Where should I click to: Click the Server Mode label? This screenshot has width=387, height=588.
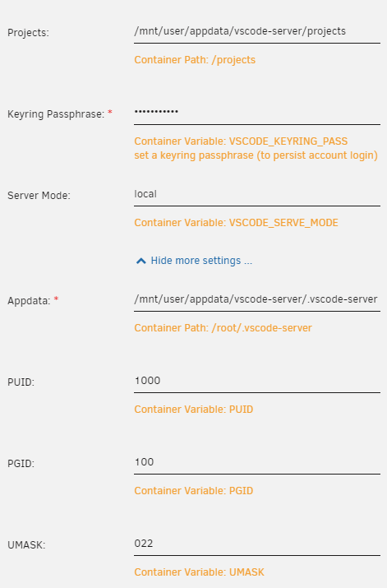coord(39,196)
